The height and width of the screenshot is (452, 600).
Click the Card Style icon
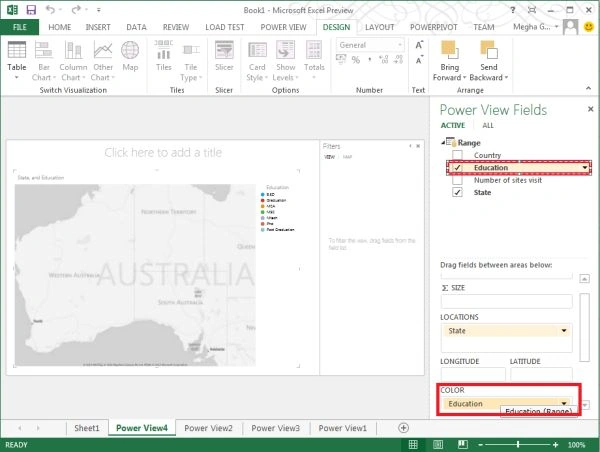click(x=257, y=50)
